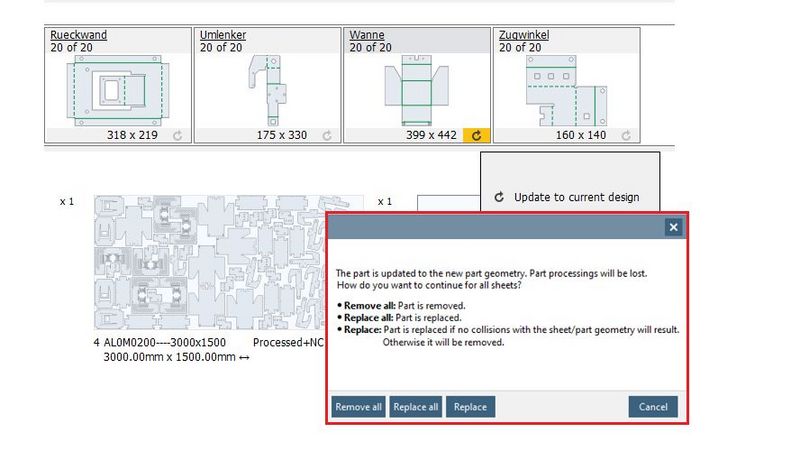Click the yellow update icon on Wanne tile
Screen dimensions: 800x451
[477, 135]
